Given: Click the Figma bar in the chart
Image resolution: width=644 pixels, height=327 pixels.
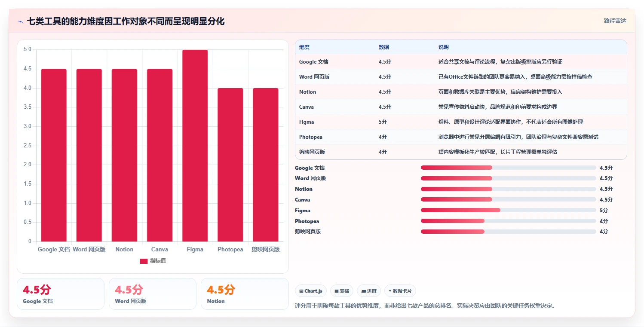Looking at the screenshot, I should click(x=195, y=146).
